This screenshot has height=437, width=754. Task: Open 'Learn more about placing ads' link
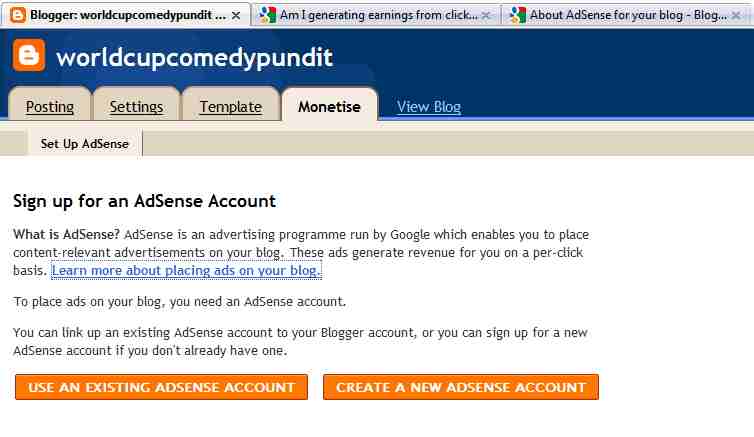pos(186,271)
